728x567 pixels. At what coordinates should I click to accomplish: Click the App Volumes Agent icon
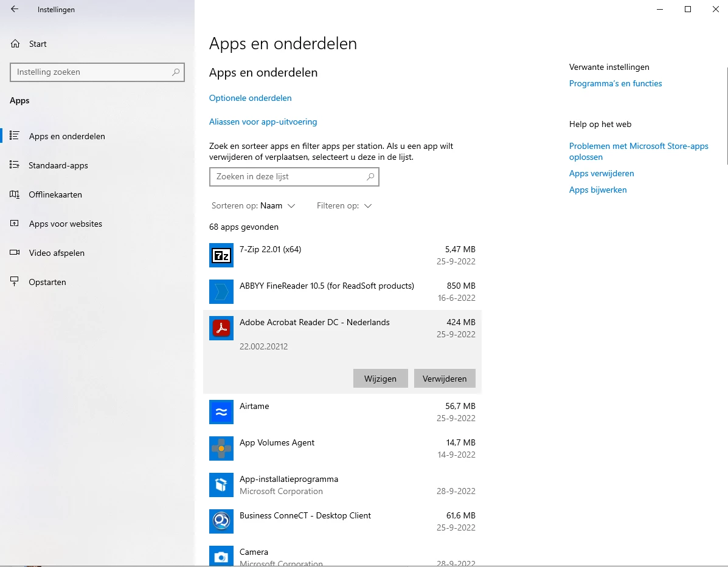[x=221, y=448]
